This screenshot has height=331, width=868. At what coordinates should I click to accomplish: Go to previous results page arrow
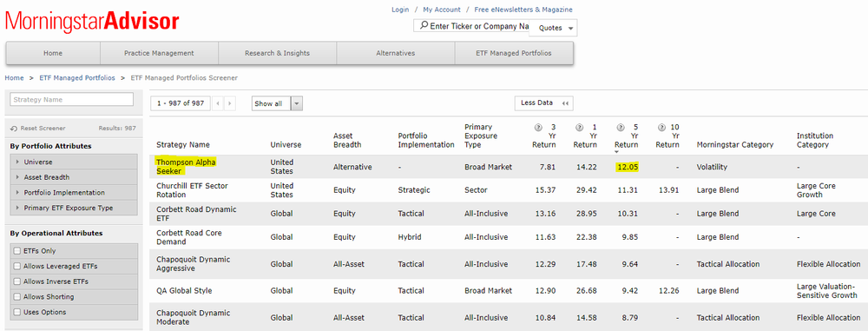(x=218, y=103)
